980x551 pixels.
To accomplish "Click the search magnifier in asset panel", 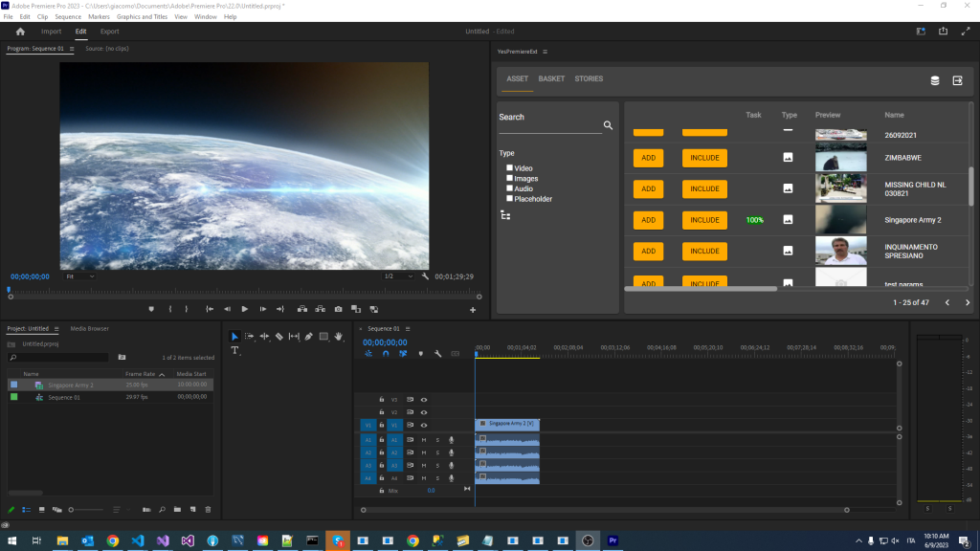I will (608, 125).
